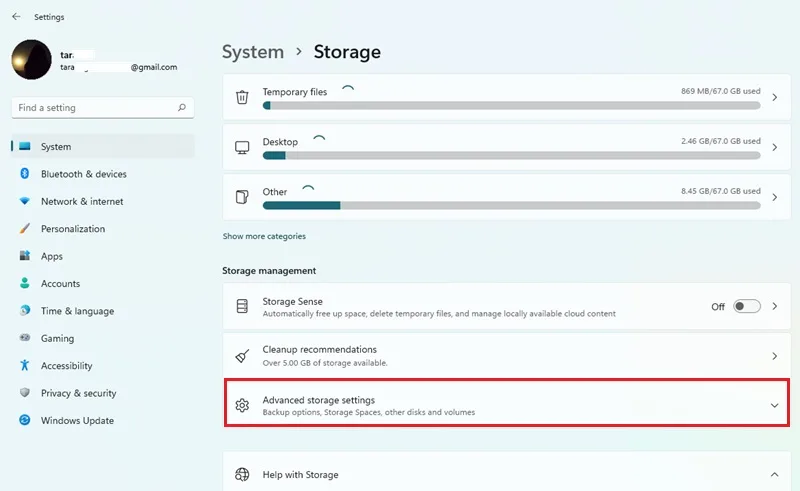
Task: Open the Temporary files trash icon
Action: (242, 97)
